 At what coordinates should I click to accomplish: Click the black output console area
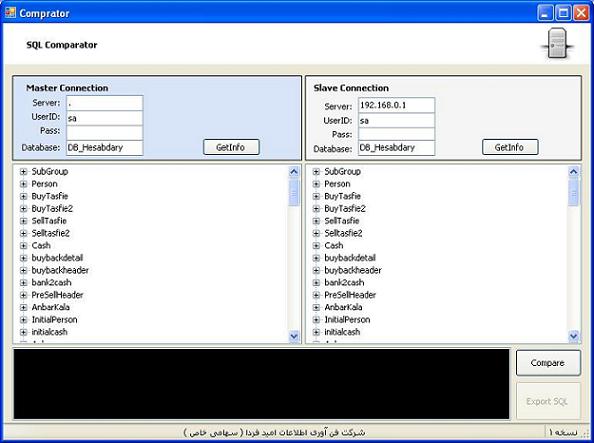[x=261, y=384]
